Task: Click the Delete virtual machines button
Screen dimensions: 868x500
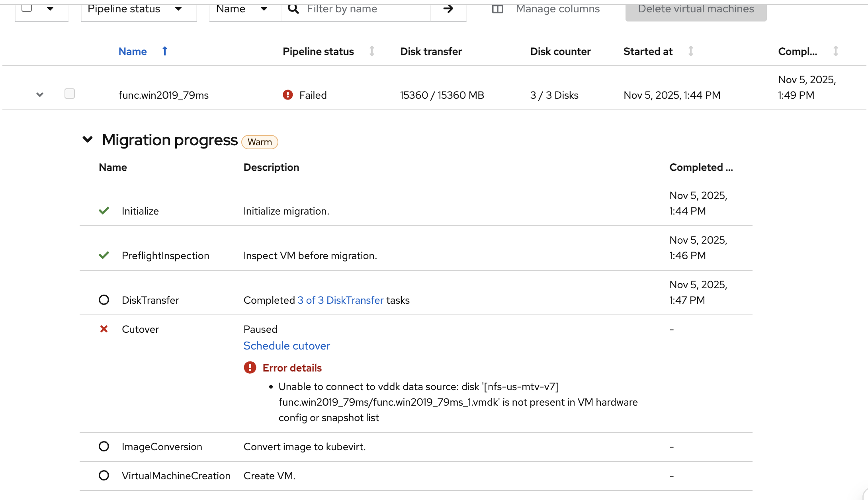Action: pos(696,10)
